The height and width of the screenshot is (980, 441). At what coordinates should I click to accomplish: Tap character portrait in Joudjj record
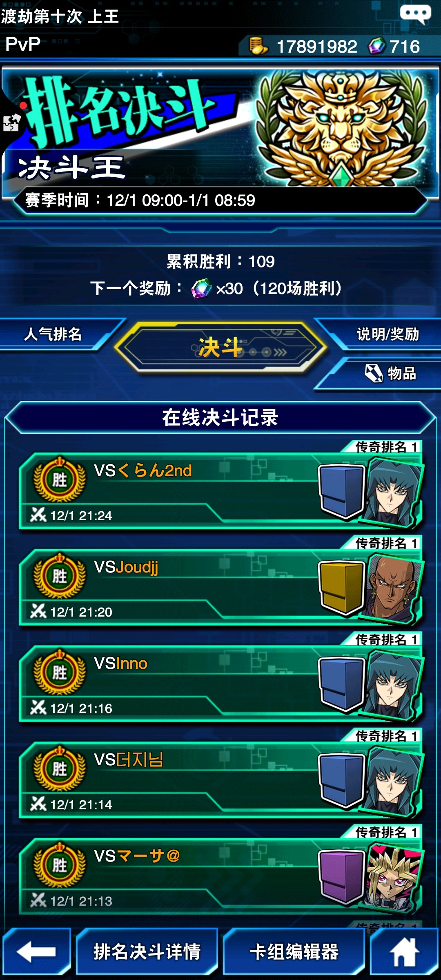click(393, 588)
